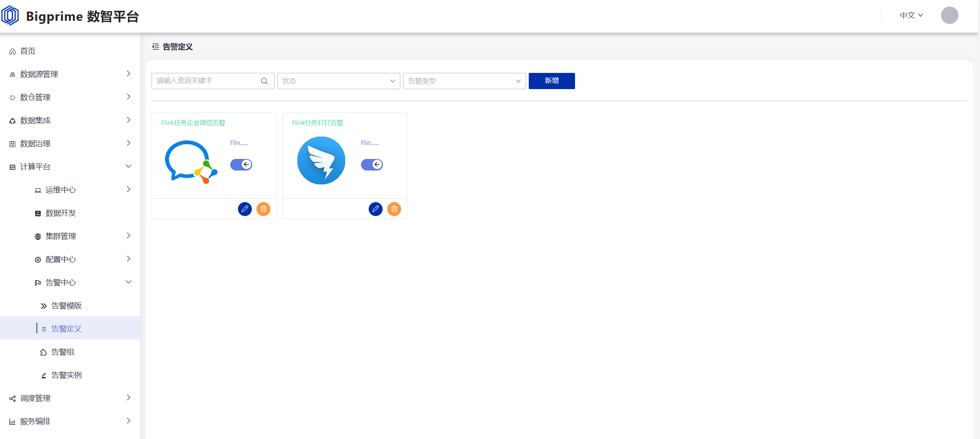980x439 pixels.
Task: Click the 数据治理 sidebar icon
Action: (x=12, y=144)
